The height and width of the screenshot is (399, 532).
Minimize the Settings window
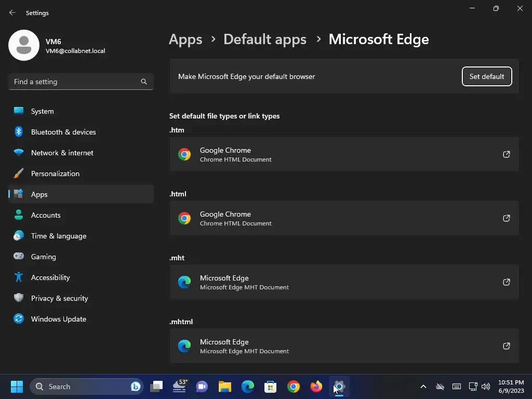click(x=472, y=8)
